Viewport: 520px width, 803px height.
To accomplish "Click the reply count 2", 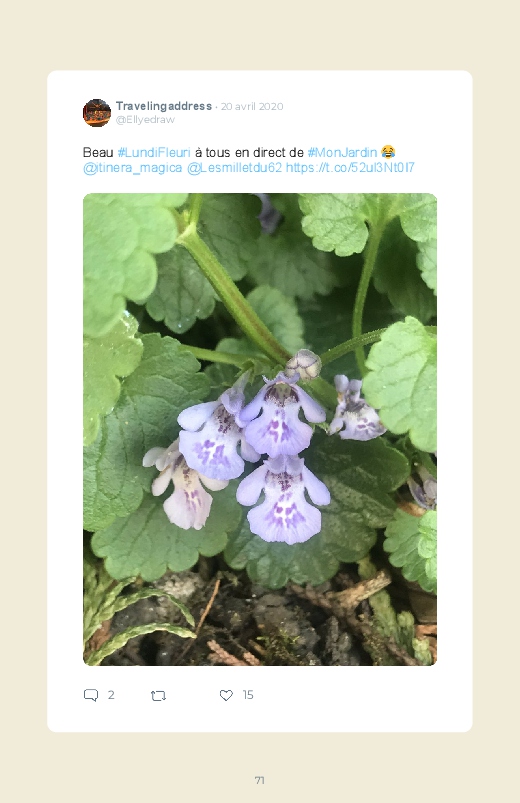I will coord(111,695).
